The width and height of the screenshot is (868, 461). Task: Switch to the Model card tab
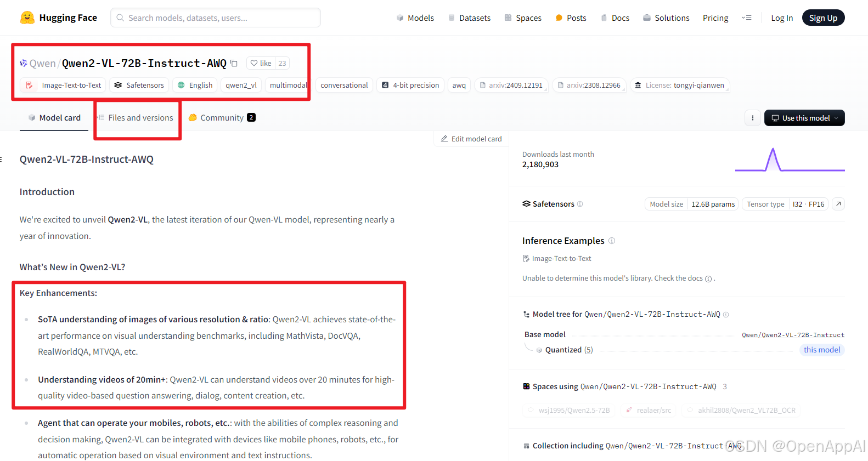54,118
